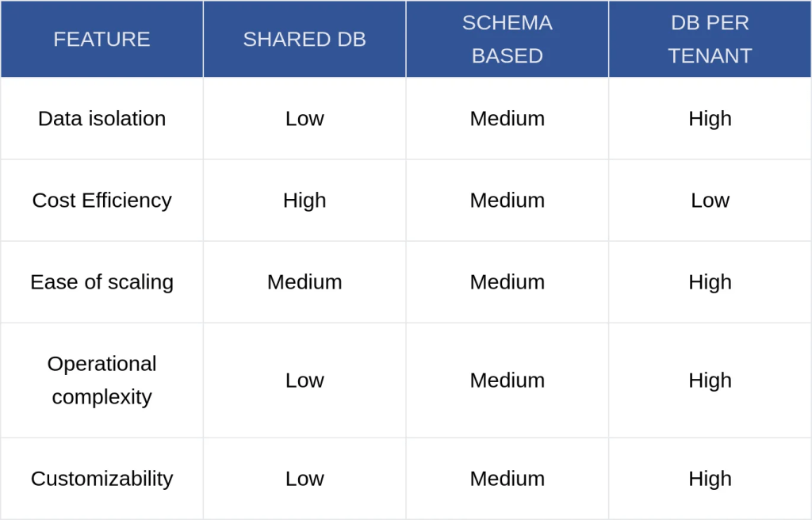Select DB Per Tenant value for Customizability

point(710,478)
